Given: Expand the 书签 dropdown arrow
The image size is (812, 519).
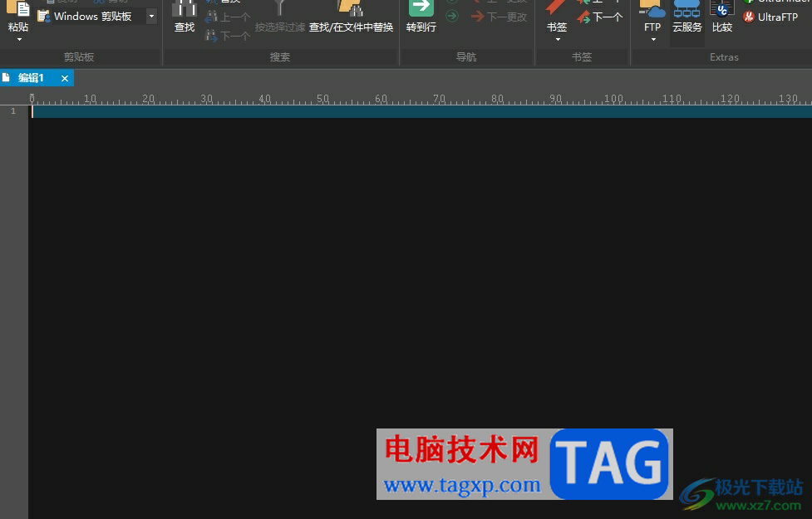Looking at the screenshot, I should (558, 39).
